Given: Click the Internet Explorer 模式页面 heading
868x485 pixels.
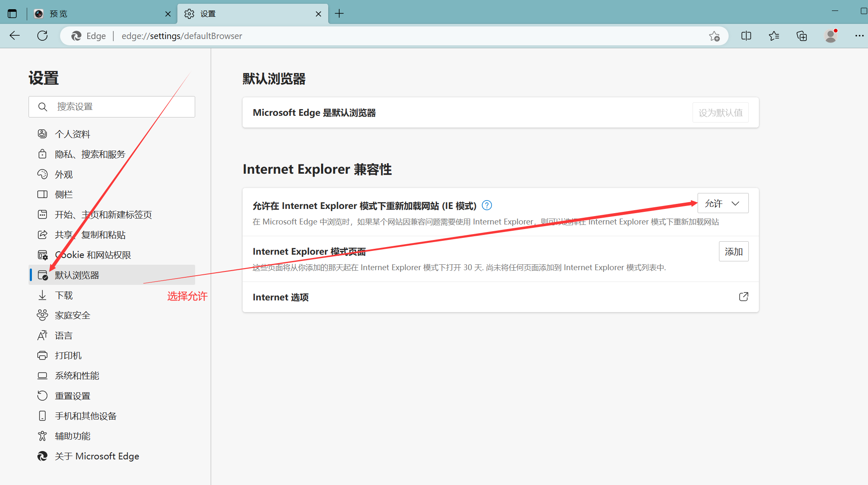Looking at the screenshot, I should (x=309, y=252).
